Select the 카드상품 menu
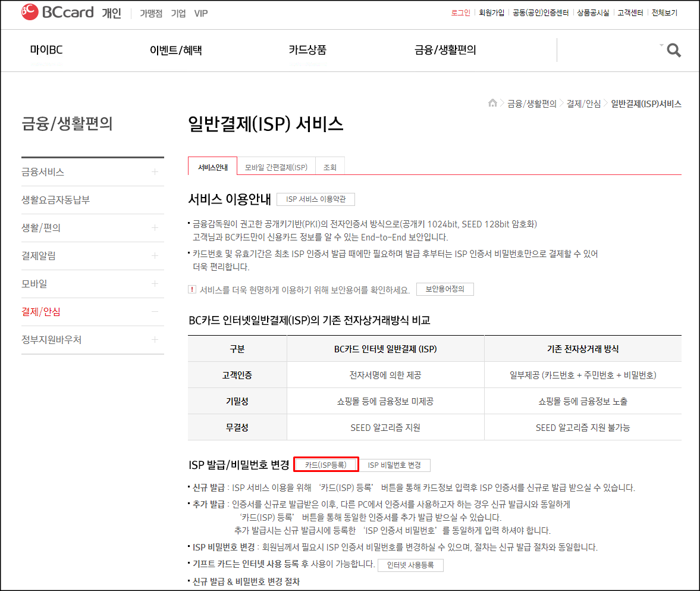 307,50
